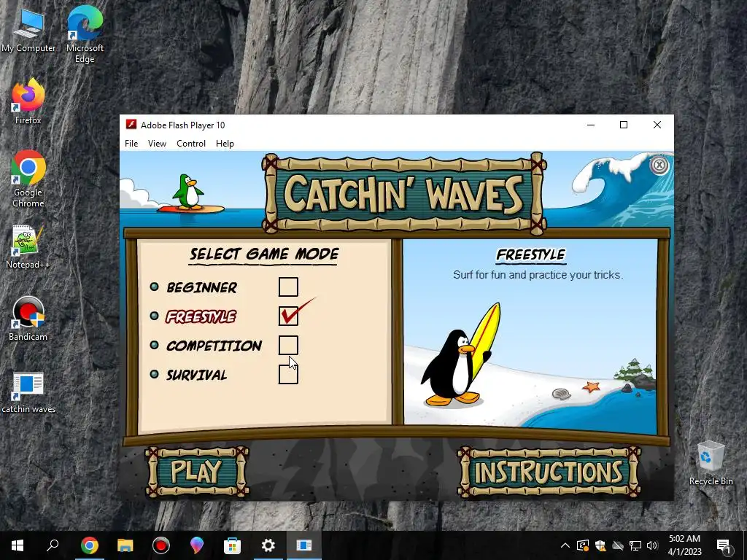
Task: Show hidden system tray icons
Action: click(565, 545)
